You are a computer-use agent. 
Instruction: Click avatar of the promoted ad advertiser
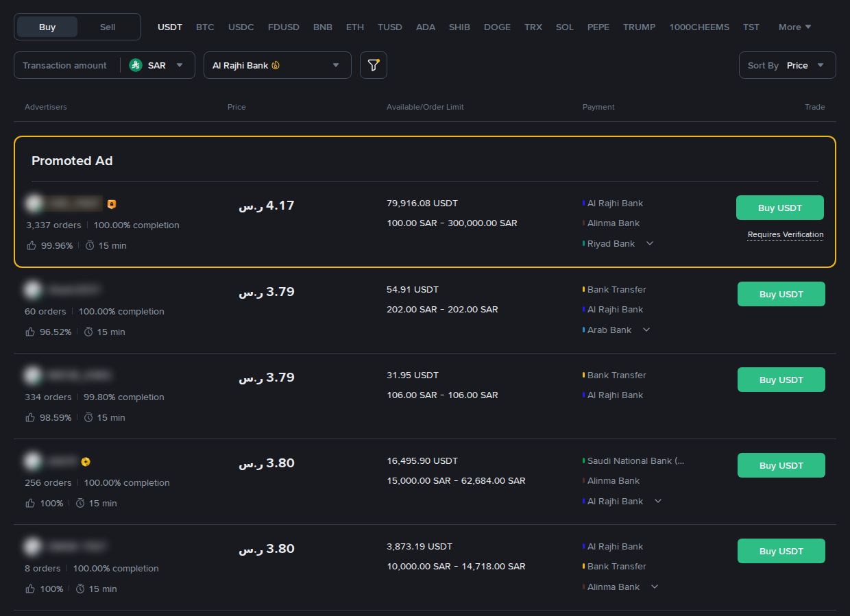pos(34,204)
